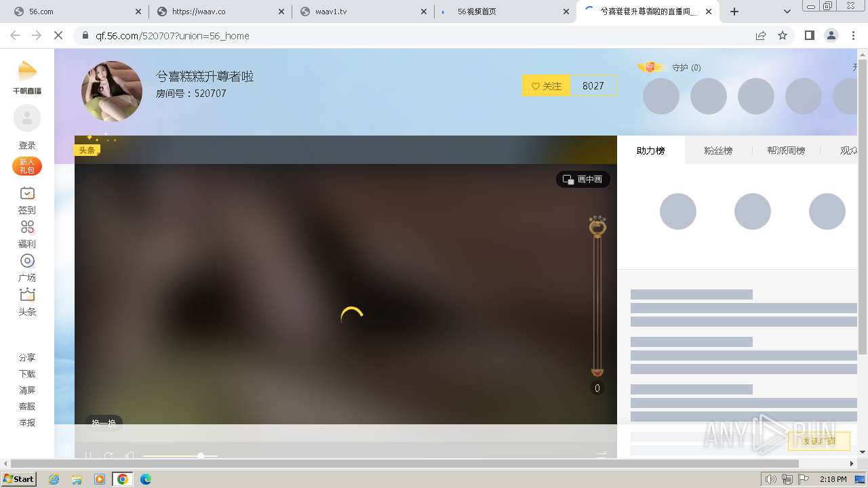Click 客服 in the sidebar
Viewport: 868px width, 488px height.
[x=27, y=406]
